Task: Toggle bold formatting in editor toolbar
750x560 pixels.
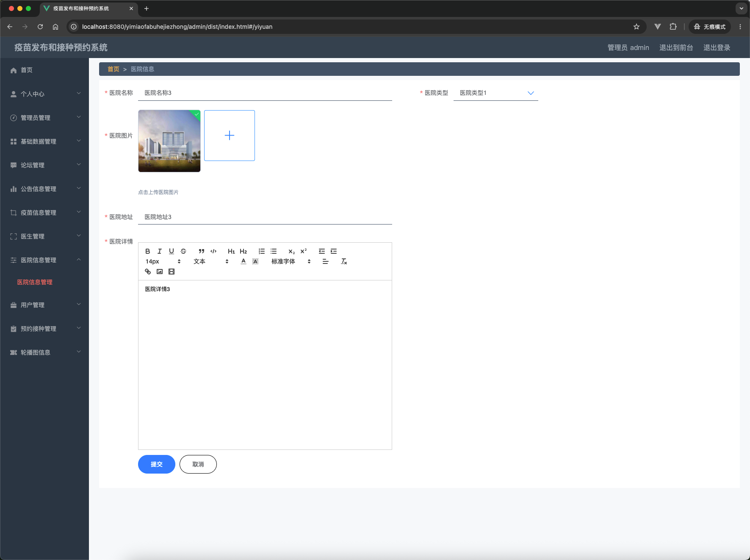Action: pos(148,251)
